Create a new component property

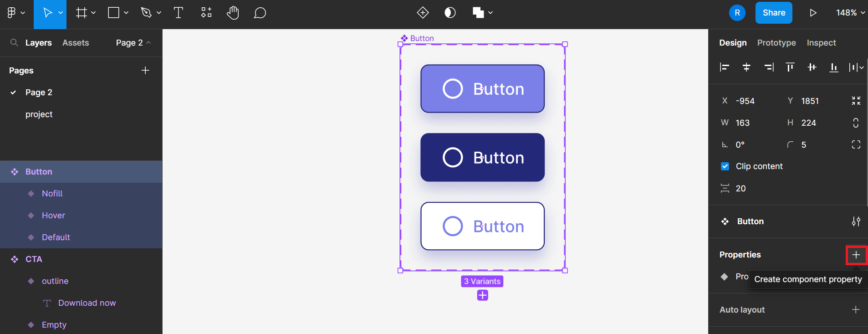(x=856, y=255)
